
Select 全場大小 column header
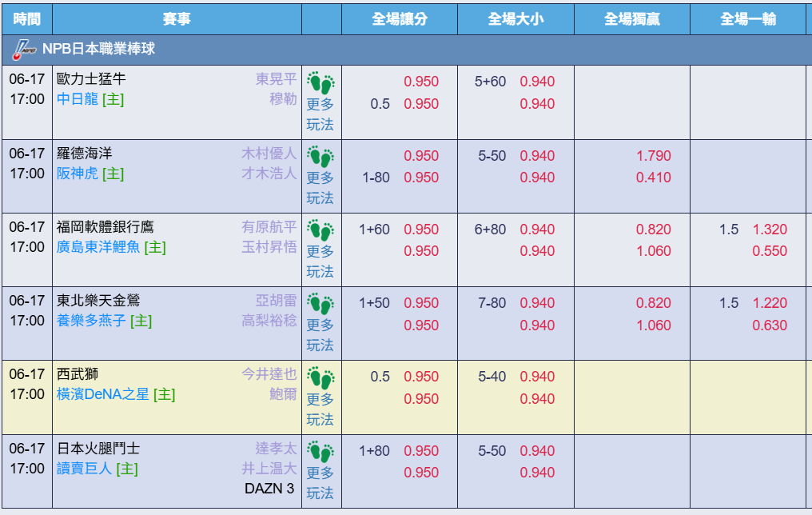[515, 19]
